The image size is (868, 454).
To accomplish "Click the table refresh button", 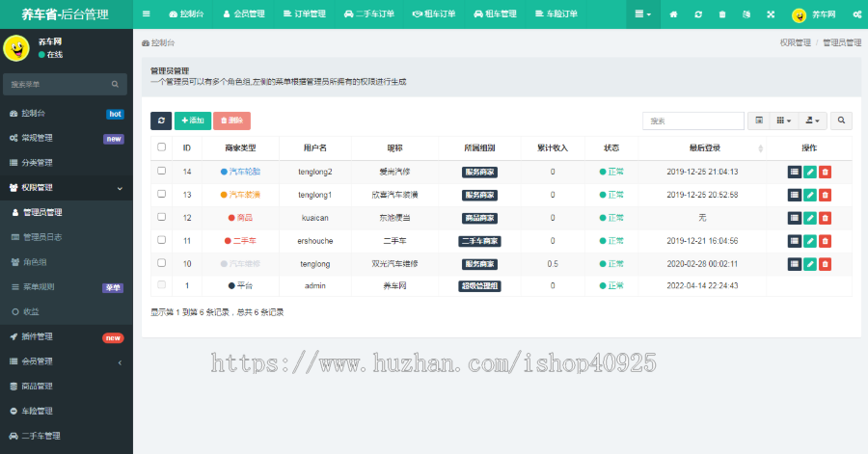I will [161, 120].
